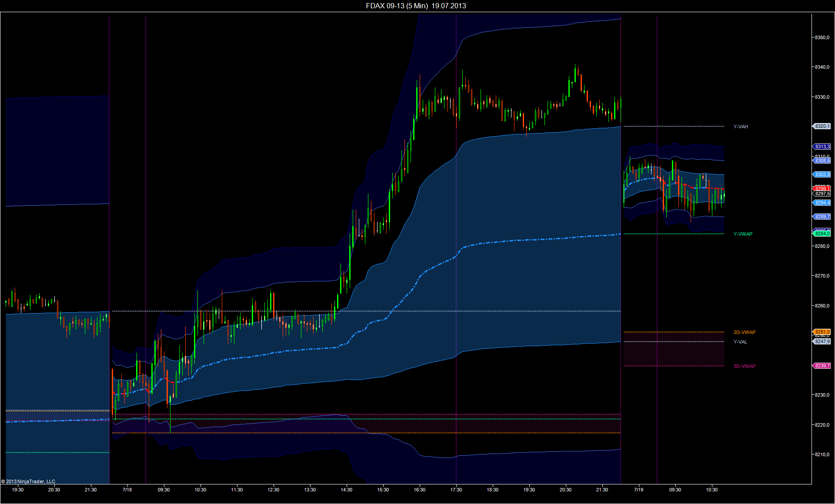Select the "8330,0" price axis label
Viewport: 835px width, 504px height.
pyautogui.click(x=822, y=97)
